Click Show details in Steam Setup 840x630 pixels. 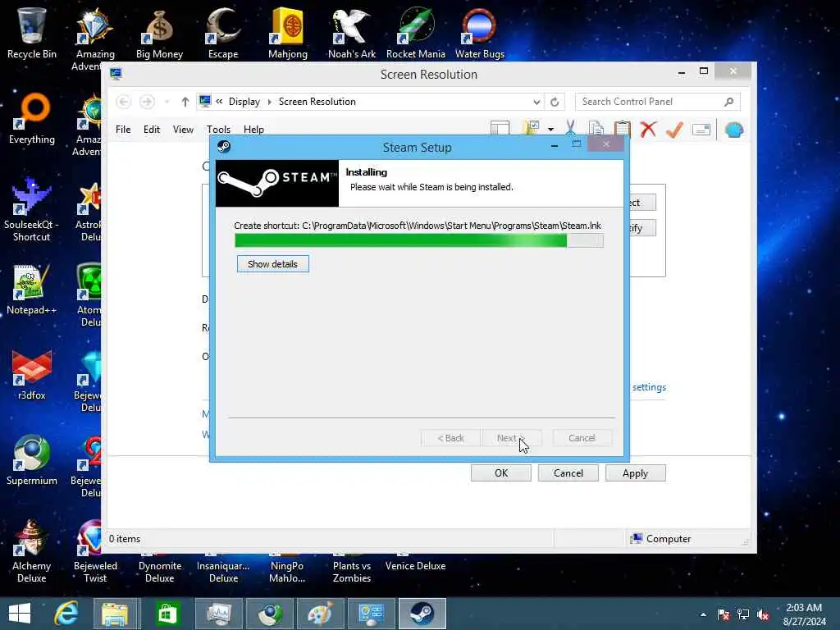(x=272, y=264)
